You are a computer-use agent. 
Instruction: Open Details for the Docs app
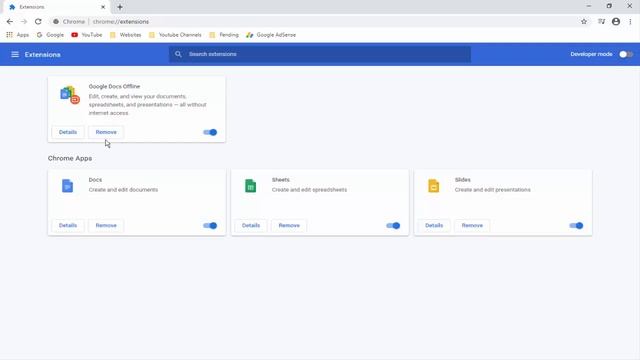[x=68, y=226]
